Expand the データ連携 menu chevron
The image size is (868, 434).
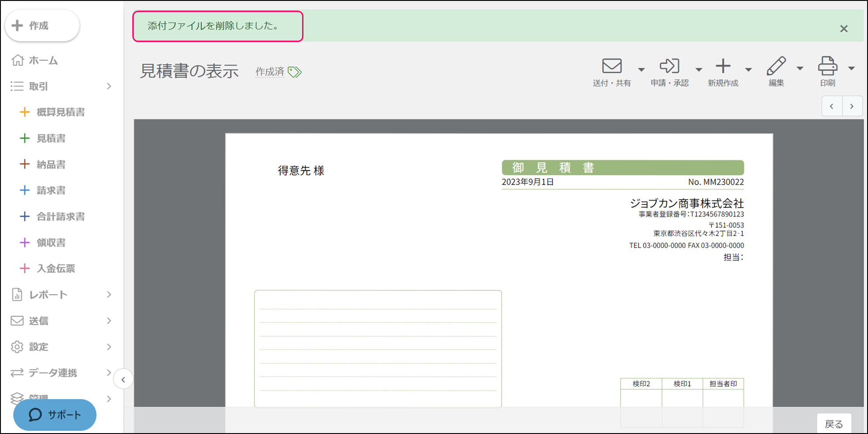[109, 373]
